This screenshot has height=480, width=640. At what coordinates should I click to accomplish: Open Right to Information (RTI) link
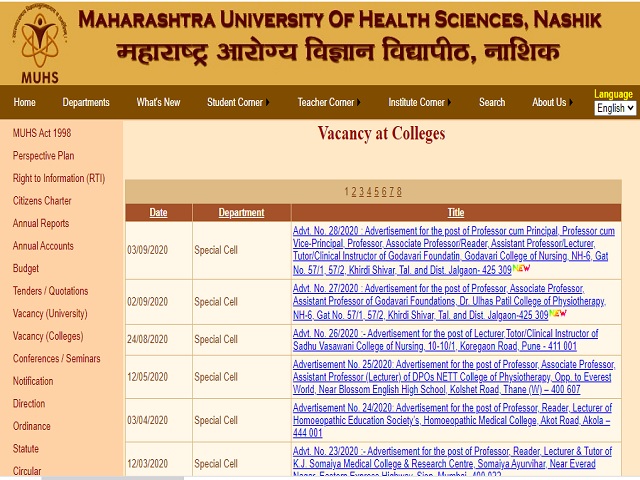[x=59, y=178]
